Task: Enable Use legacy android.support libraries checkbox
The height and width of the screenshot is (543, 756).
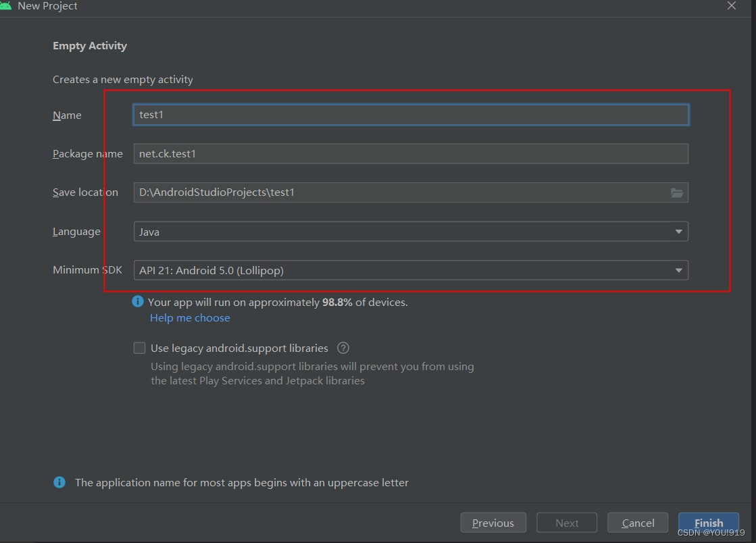Action: pyautogui.click(x=139, y=348)
